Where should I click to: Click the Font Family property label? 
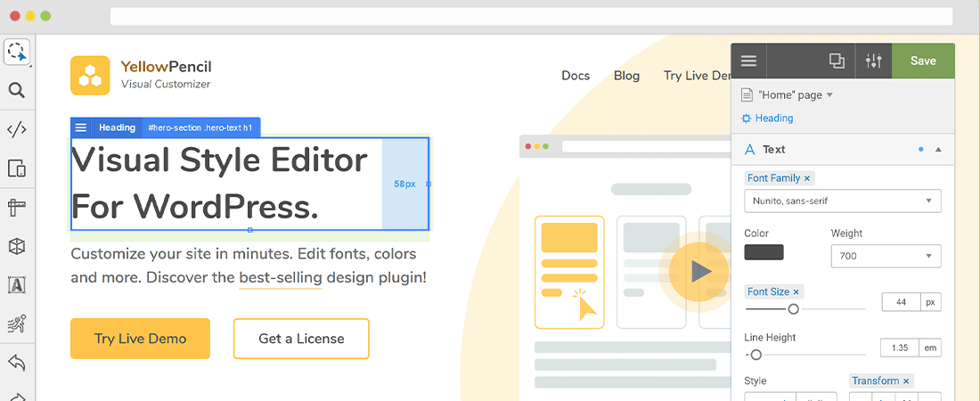(773, 178)
